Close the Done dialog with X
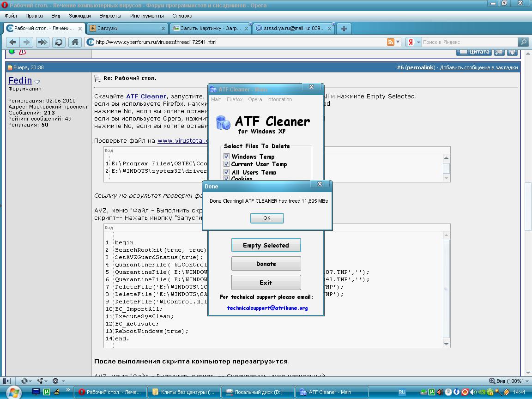Screen dimensions: 532x399 [x=320, y=184]
